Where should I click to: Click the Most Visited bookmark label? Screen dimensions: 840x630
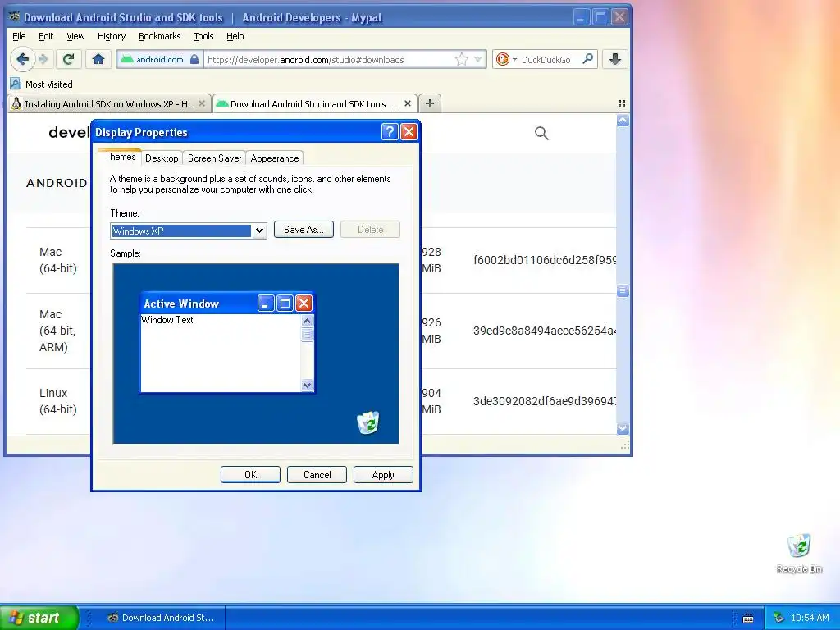[48, 84]
